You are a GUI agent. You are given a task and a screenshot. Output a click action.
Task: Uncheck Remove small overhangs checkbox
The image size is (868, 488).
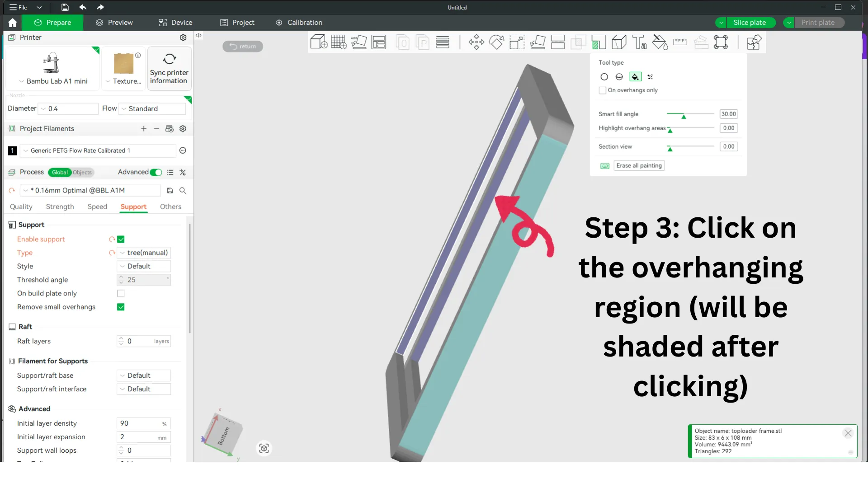click(x=121, y=307)
